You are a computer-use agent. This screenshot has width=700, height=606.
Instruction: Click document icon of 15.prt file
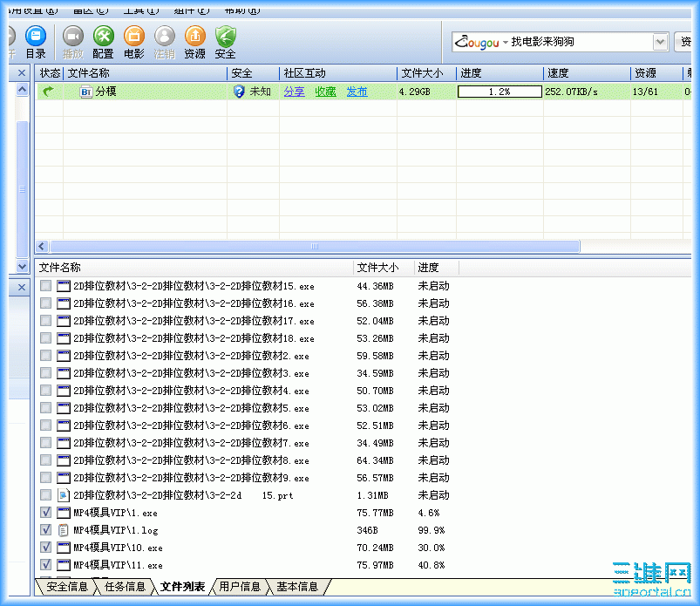(64, 495)
